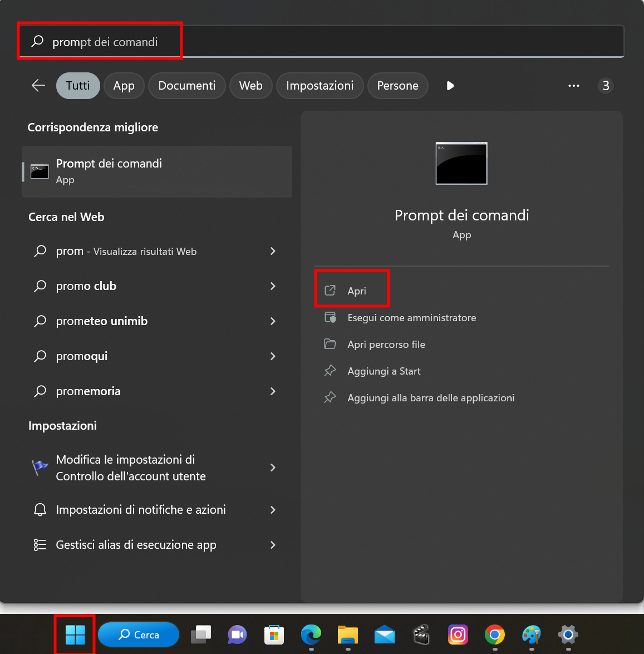Click Apri to open the Command Prompt
644x654 pixels.
pyautogui.click(x=356, y=291)
